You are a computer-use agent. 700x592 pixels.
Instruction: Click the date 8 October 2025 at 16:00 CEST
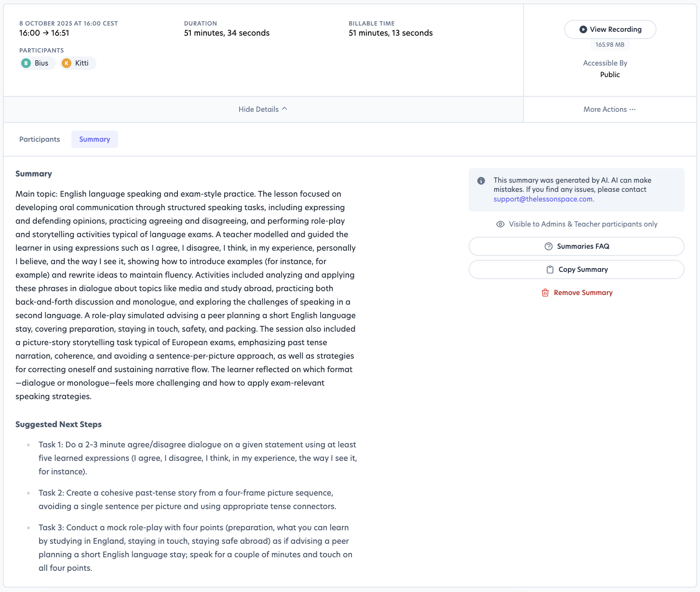coord(68,23)
